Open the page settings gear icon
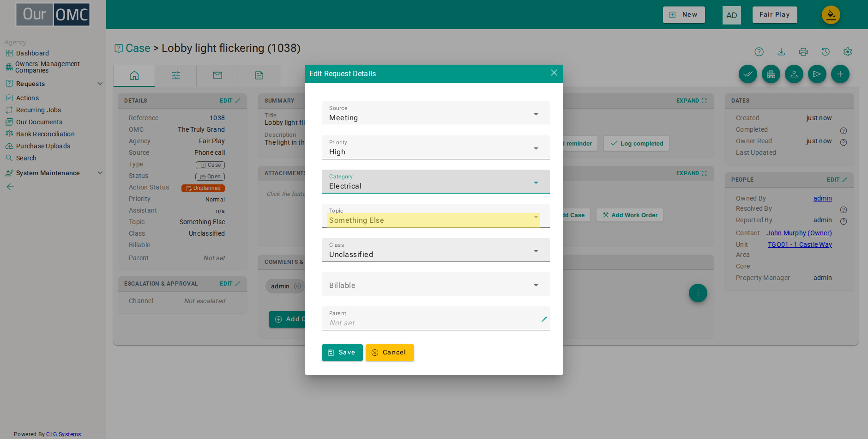Image resolution: width=868 pixels, height=439 pixels. click(x=848, y=52)
